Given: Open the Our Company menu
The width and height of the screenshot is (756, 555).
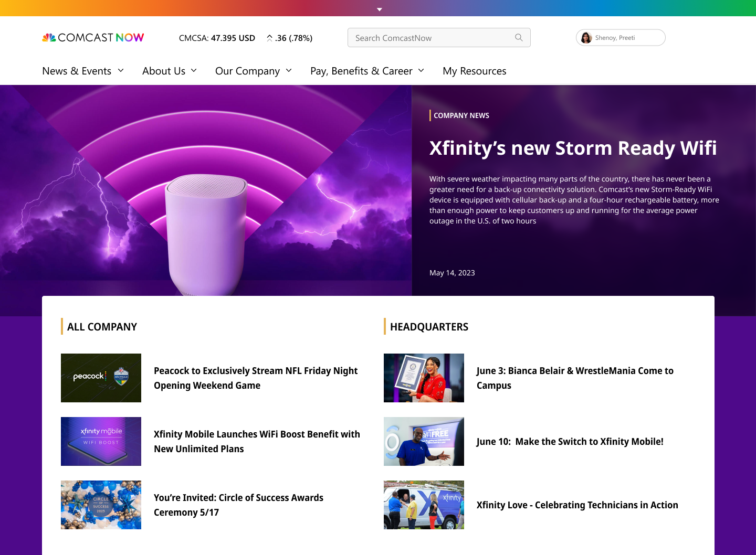Looking at the screenshot, I should (x=247, y=71).
